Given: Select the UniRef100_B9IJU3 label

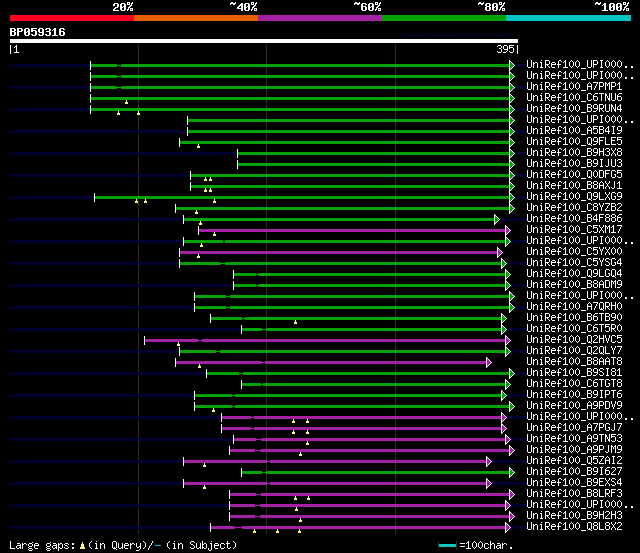Looking at the screenshot, I should click(x=574, y=164).
